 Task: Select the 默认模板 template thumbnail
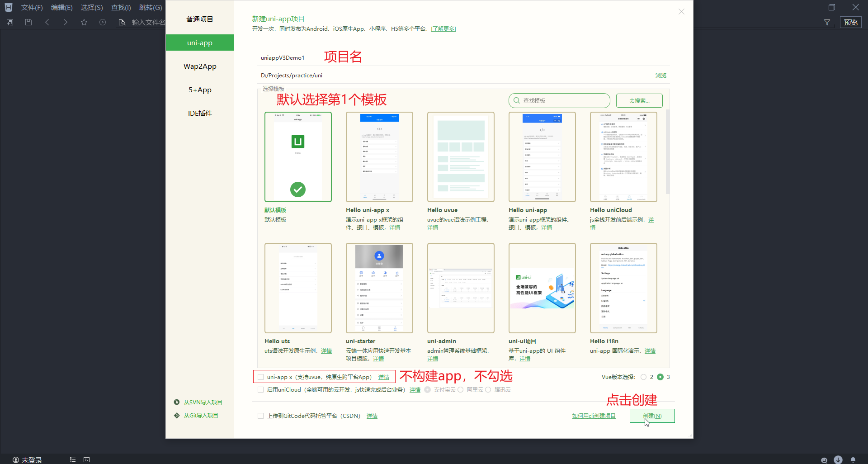click(x=298, y=156)
